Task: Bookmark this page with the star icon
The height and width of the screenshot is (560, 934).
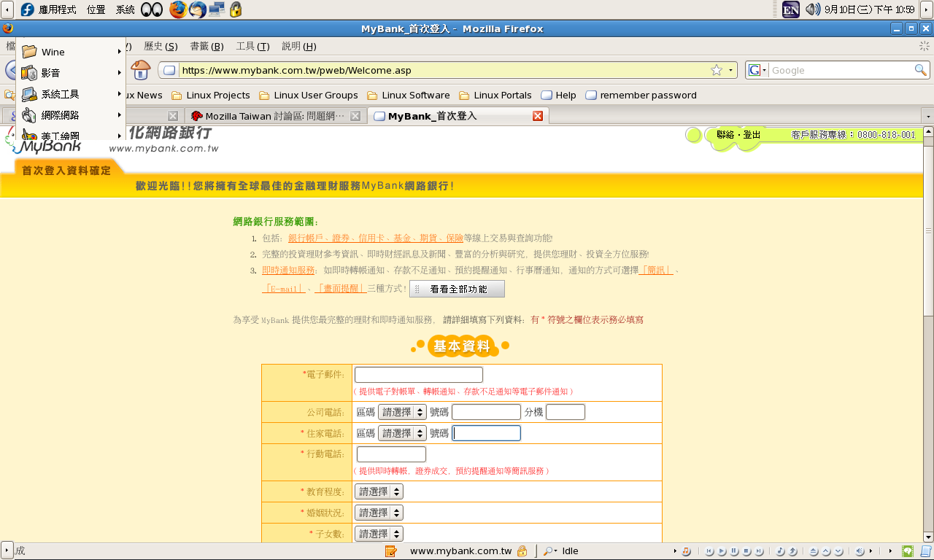Action: click(x=717, y=70)
